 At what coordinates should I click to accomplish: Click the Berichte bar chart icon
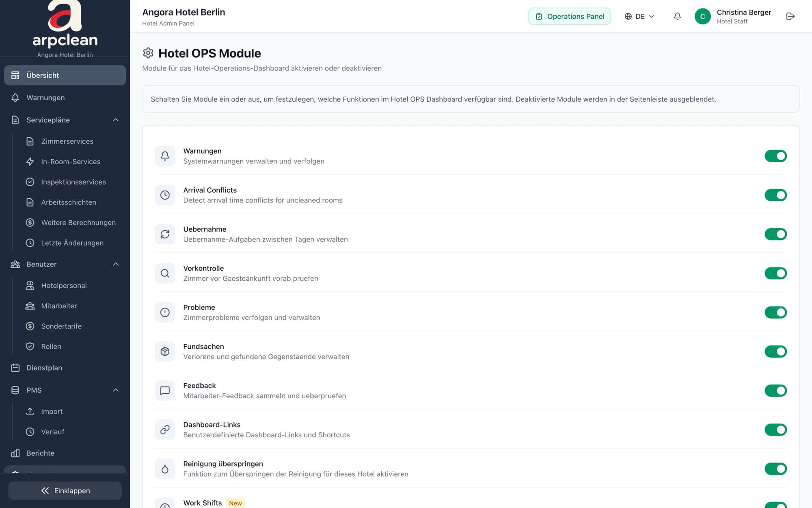click(x=15, y=453)
